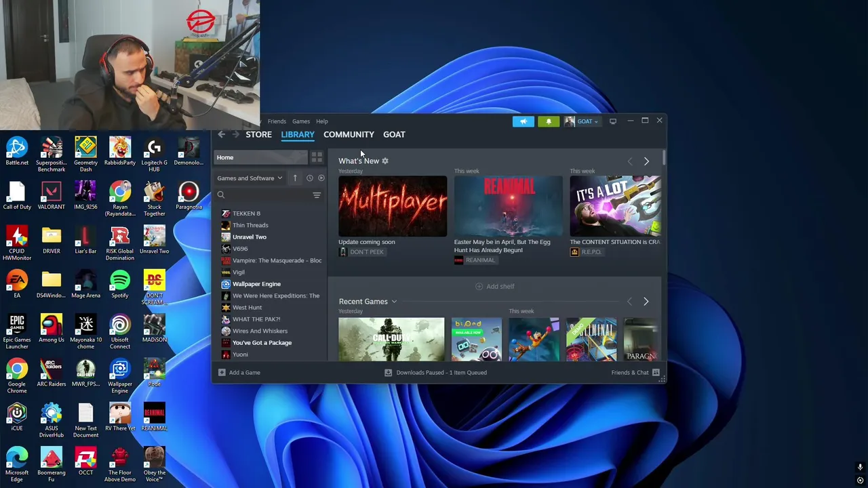
Task: Open Logitech G HUB desktop icon
Action: coord(154,155)
